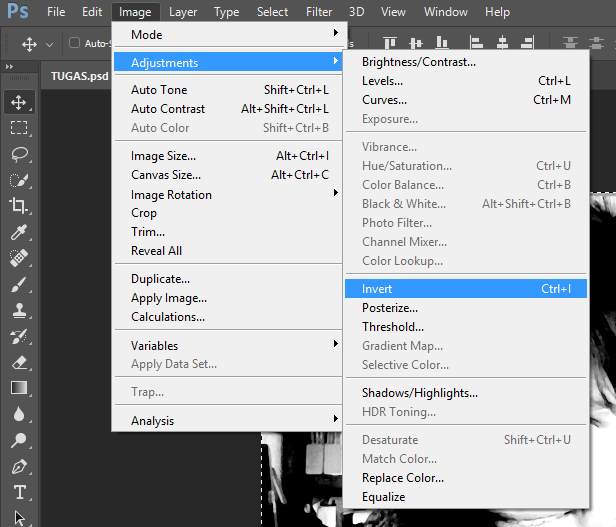Viewport: 616px width, 527px height.
Task: Choose Invert from Adjustments submenu
Action: 466,288
